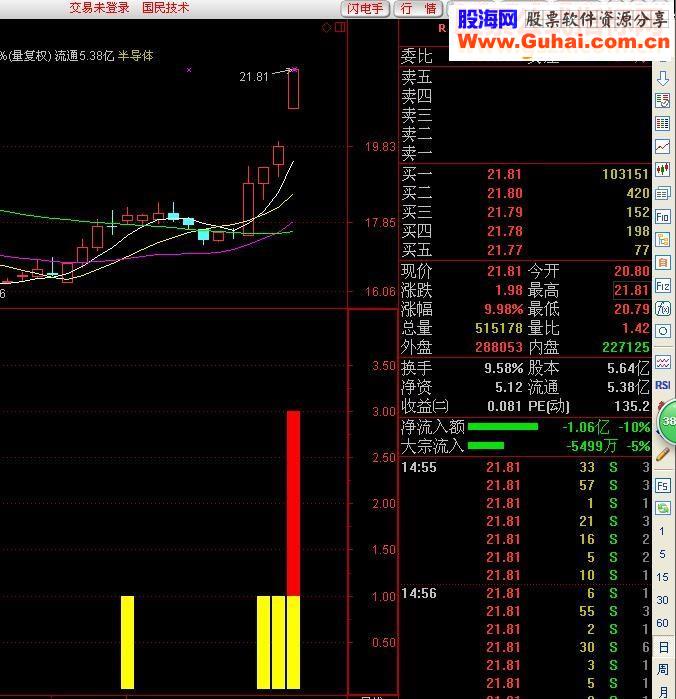
Task: Open the multi-window list icon
Action: pyautogui.click(x=663, y=193)
